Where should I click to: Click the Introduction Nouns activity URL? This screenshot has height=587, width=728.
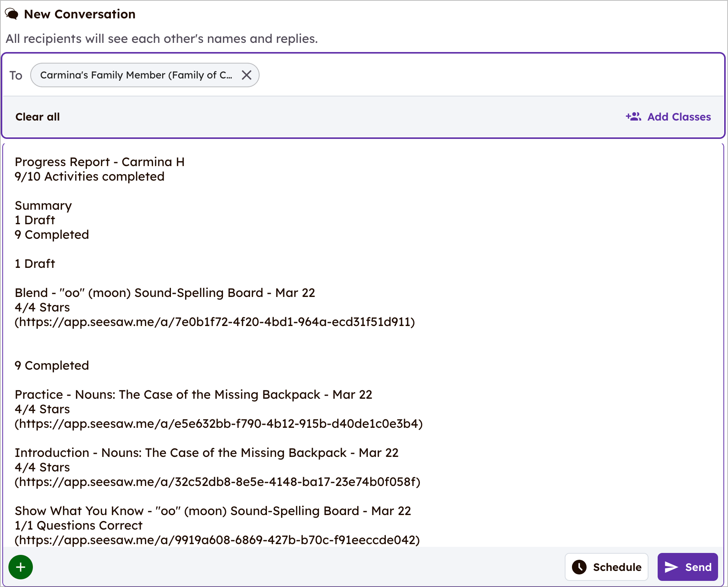[217, 482]
